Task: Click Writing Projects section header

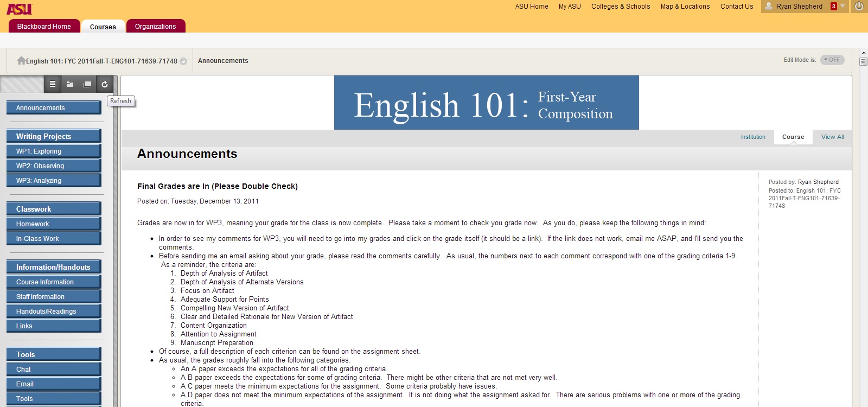Action: point(54,136)
